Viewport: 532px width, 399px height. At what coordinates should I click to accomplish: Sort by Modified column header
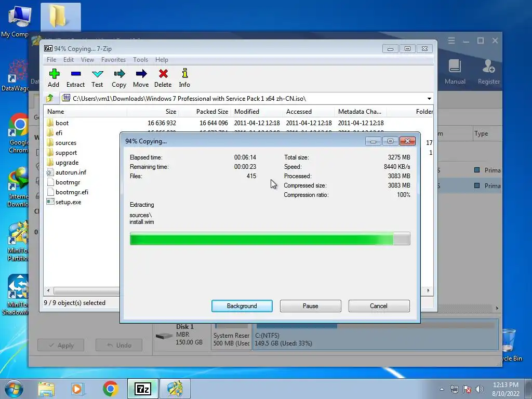click(257, 112)
